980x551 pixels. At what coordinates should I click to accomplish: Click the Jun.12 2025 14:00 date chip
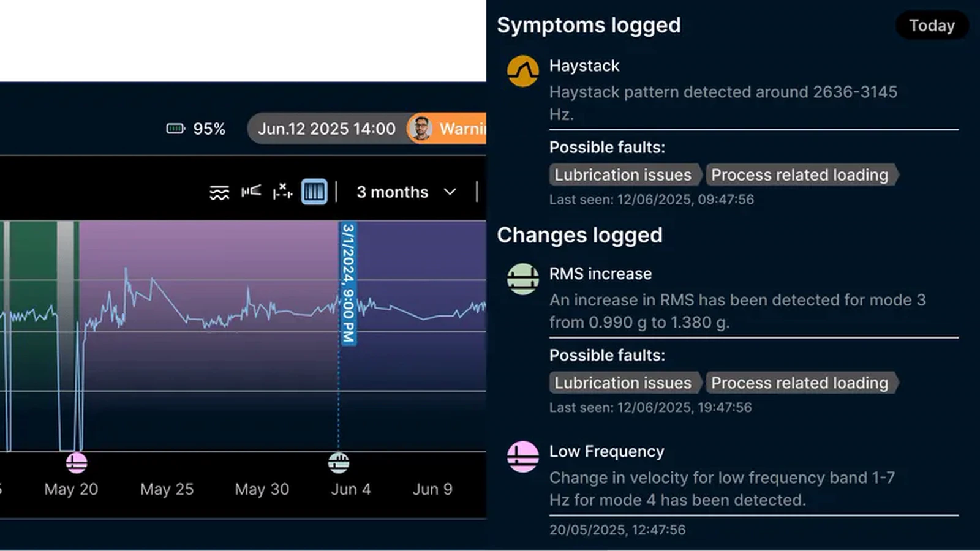(x=326, y=129)
